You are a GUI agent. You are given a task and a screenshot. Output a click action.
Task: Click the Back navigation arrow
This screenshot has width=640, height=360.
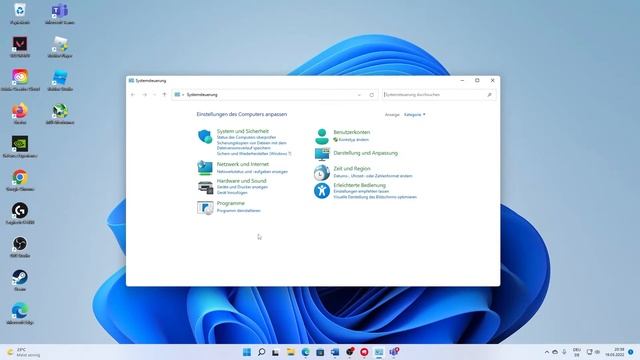pyautogui.click(x=133, y=95)
